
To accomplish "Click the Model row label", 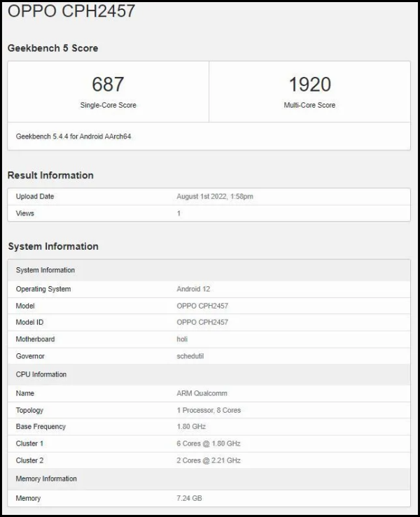I will 25,306.
